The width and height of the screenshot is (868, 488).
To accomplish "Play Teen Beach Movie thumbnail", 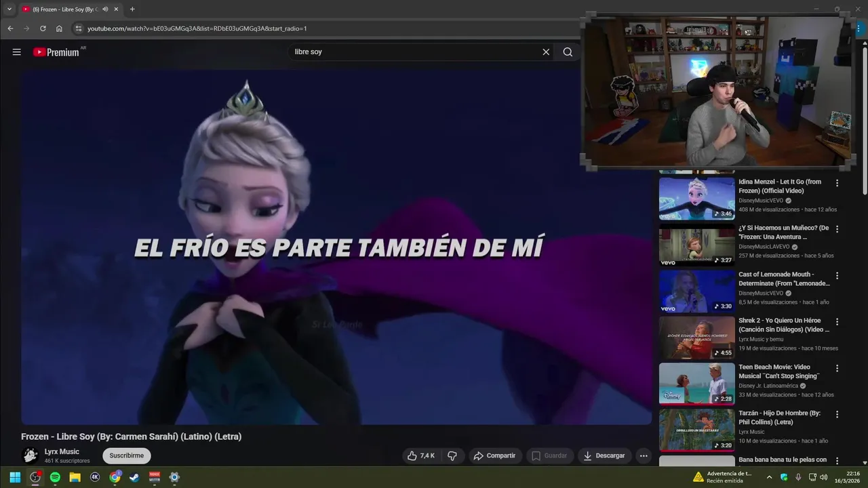I will 696,383.
